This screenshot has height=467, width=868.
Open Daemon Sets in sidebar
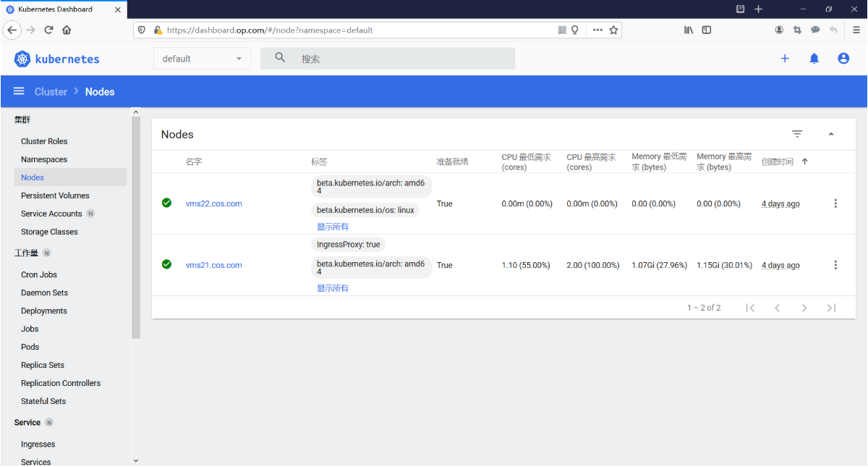click(44, 293)
